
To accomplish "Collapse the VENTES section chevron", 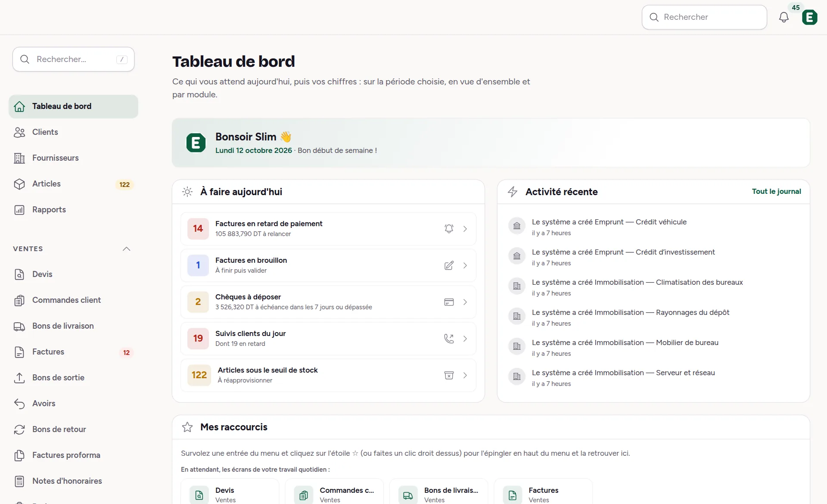I will tap(126, 249).
